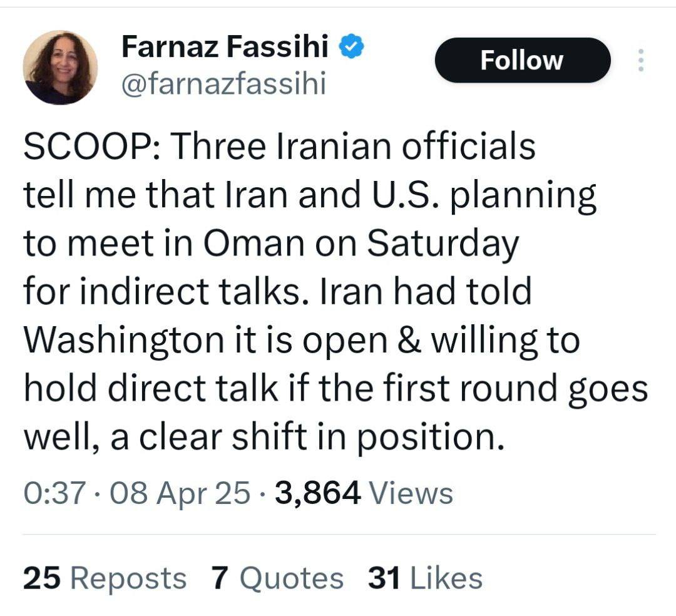Screen dimensions: 676x616
Task: Open Farnaz Fassihi's profile photo
Action: pyautogui.click(x=60, y=67)
